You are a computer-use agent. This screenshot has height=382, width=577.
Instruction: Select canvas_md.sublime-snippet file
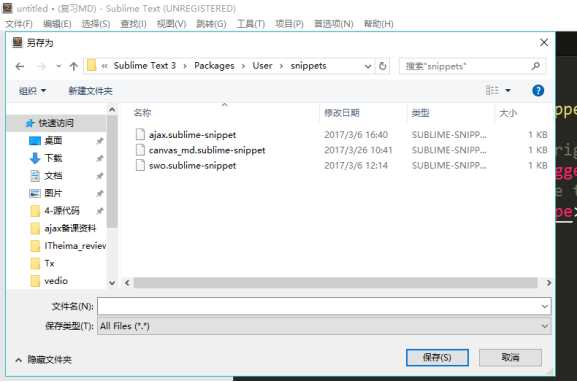[207, 150]
